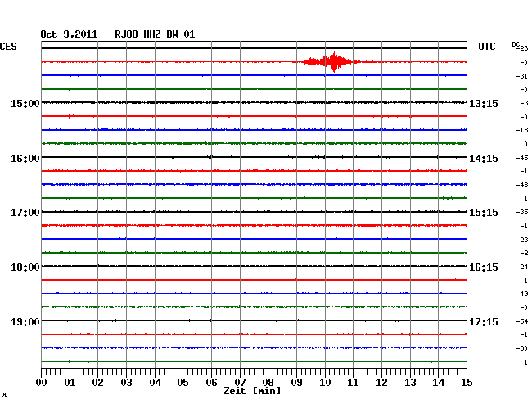
Task: Click the '05' minute axis tick label
Action: [x=183, y=382]
